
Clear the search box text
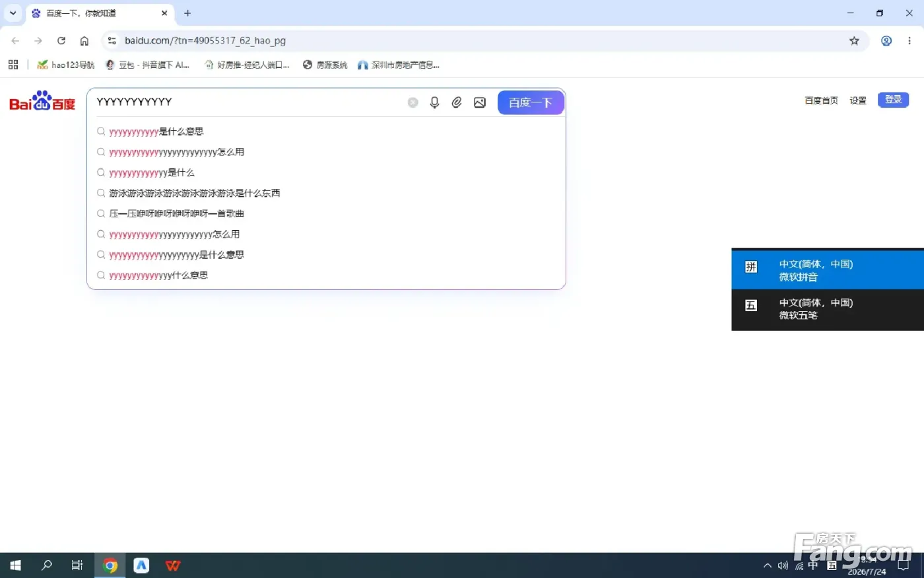pyautogui.click(x=412, y=102)
